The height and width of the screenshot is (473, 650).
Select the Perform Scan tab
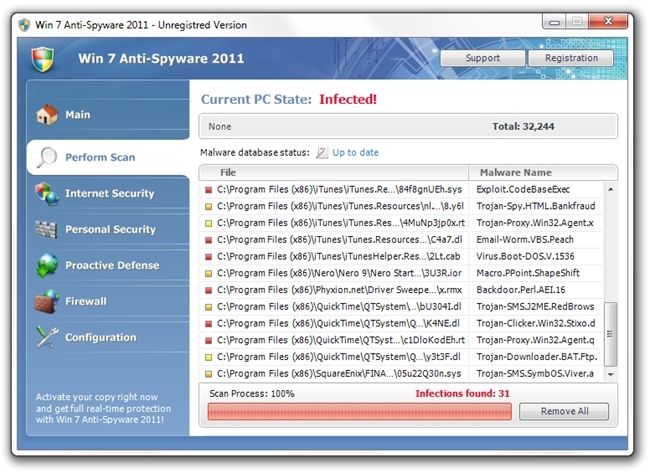click(x=108, y=158)
